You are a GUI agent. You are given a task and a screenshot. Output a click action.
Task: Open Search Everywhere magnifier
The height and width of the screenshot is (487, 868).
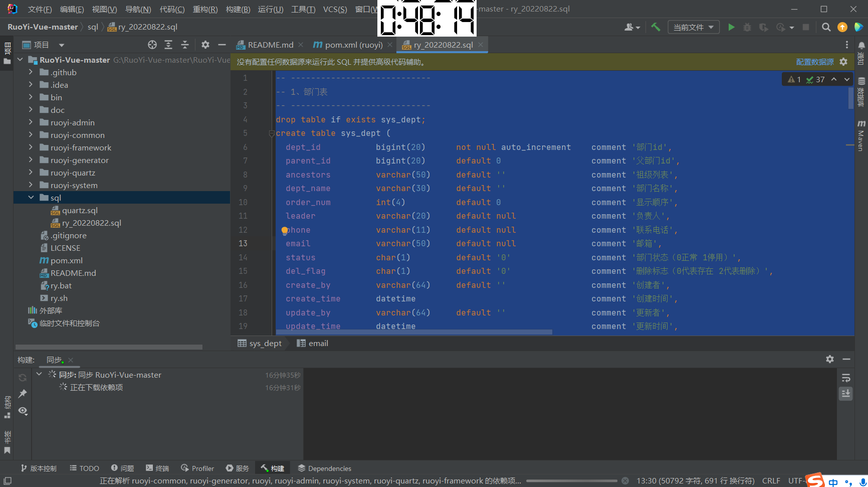coord(826,27)
